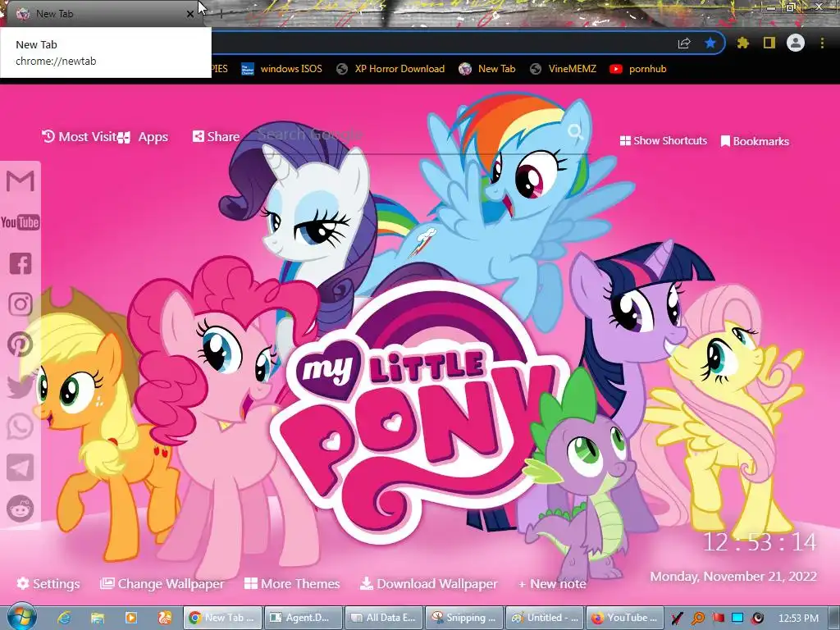Open Windows Explorer folder in taskbar

pyautogui.click(x=98, y=618)
